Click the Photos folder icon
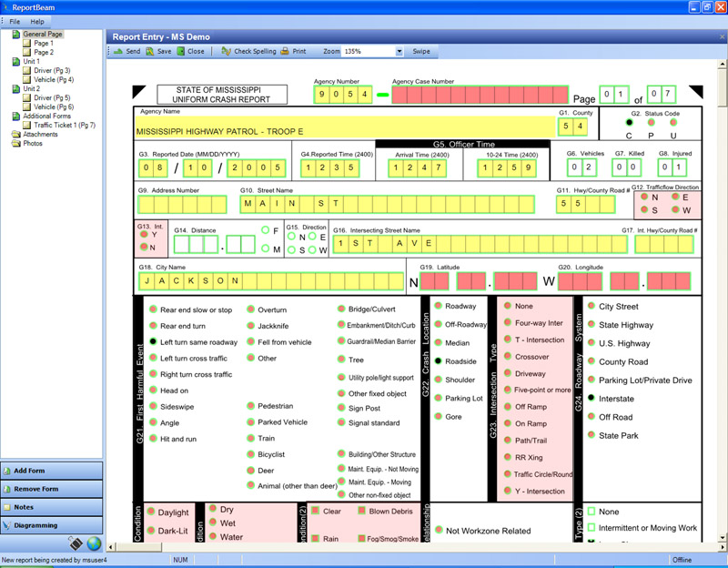The image size is (728, 568). (16, 144)
